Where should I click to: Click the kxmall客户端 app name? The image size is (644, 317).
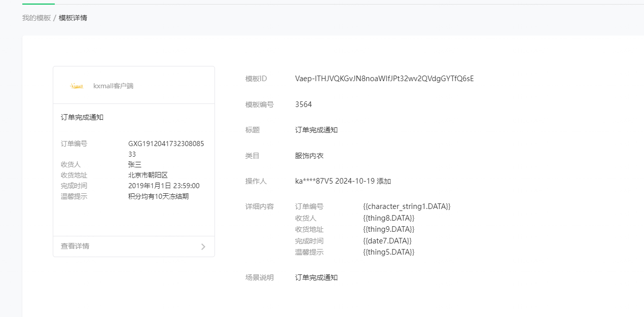coord(113,86)
